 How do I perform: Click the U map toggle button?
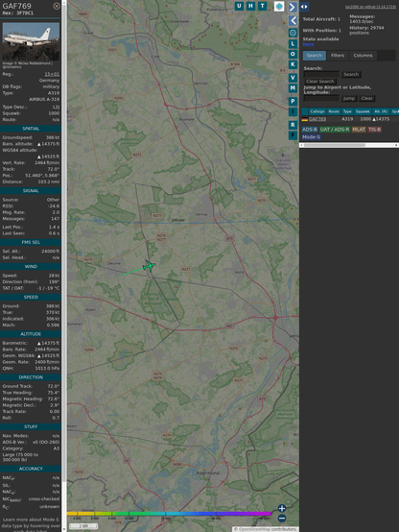point(239,6)
